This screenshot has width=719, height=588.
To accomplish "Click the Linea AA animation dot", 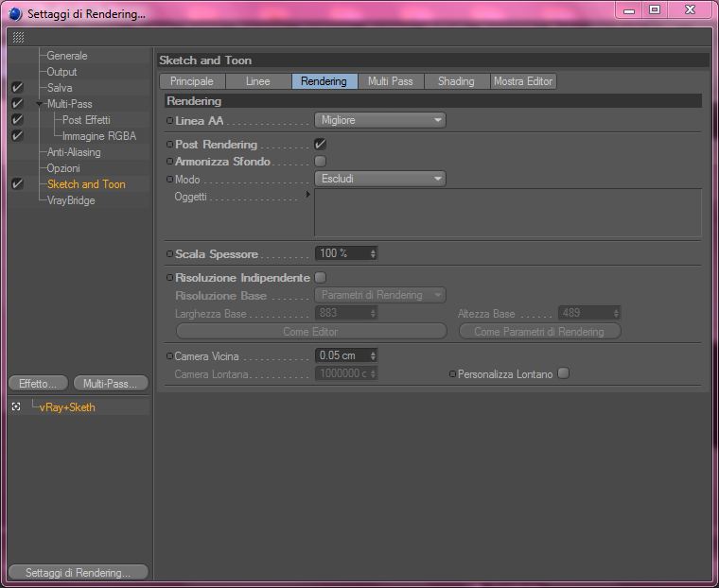I will (x=169, y=121).
